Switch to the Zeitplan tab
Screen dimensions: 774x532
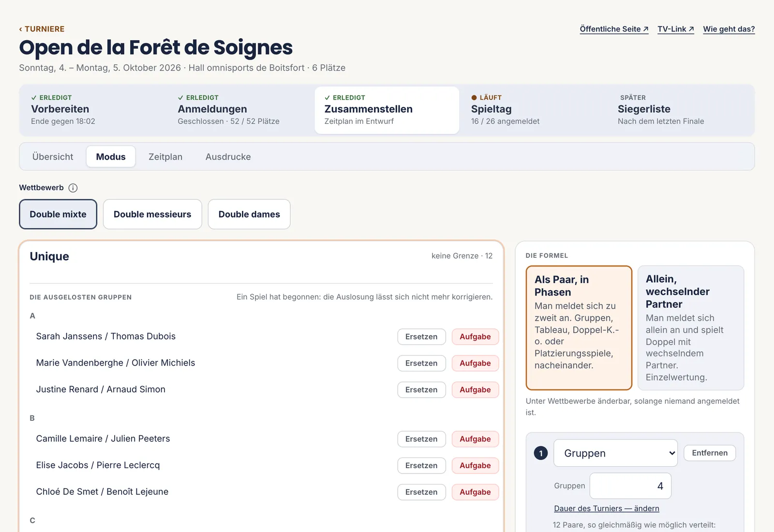point(165,157)
